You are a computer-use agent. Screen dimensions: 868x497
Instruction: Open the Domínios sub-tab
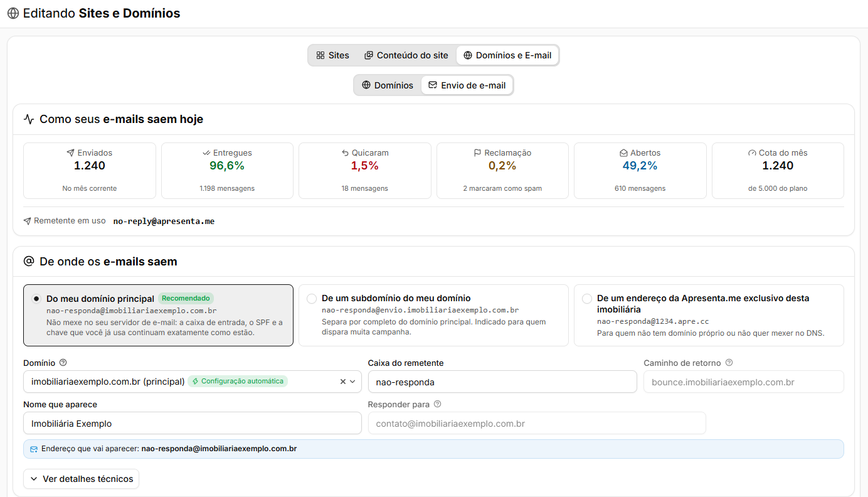click(x=388, y=85)
